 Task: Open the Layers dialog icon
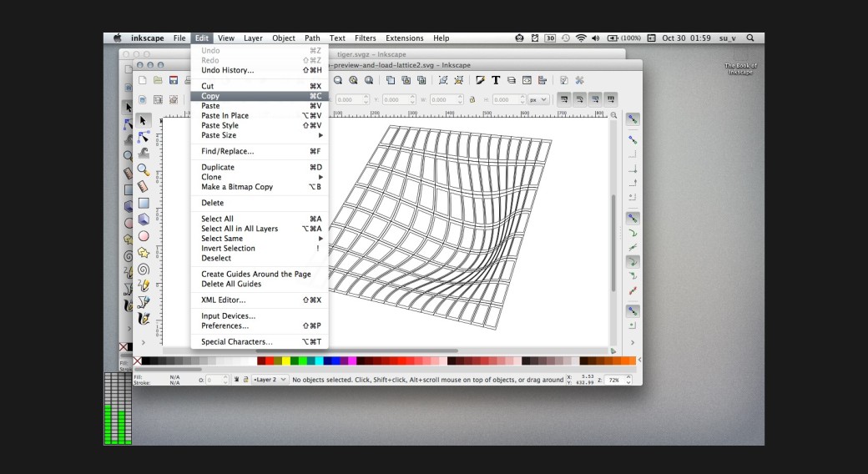tap(511, 80)
